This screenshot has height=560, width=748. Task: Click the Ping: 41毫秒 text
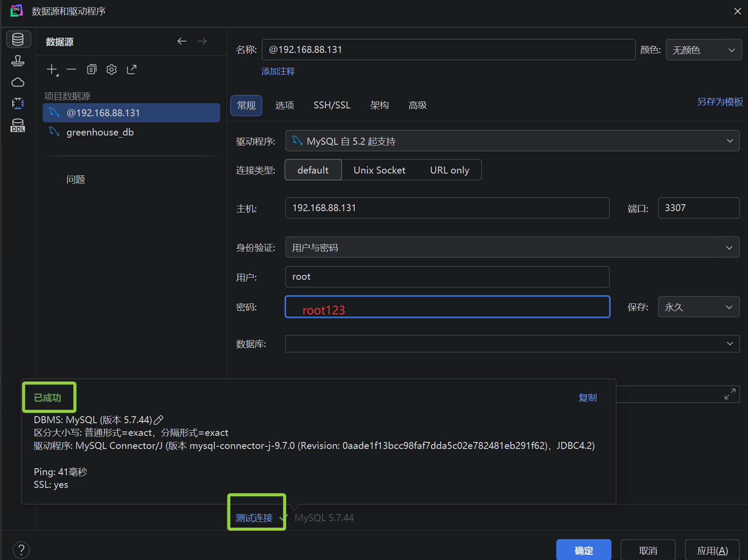point(60,472)
